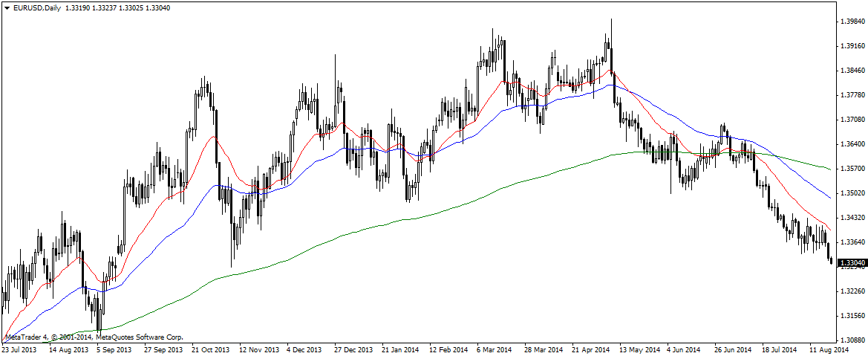Select the 21 Oct 2013 date label
The image size is (868, 356).
click(x=211, y=349)
